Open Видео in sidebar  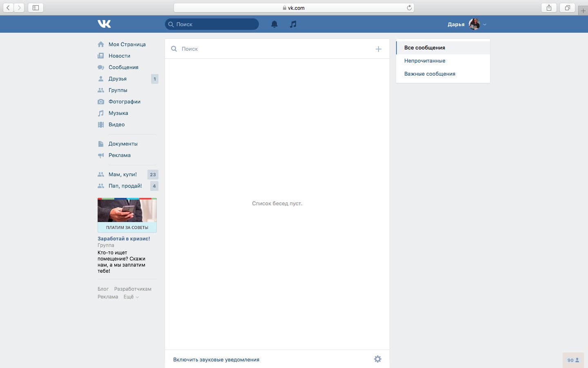point(117,124)
